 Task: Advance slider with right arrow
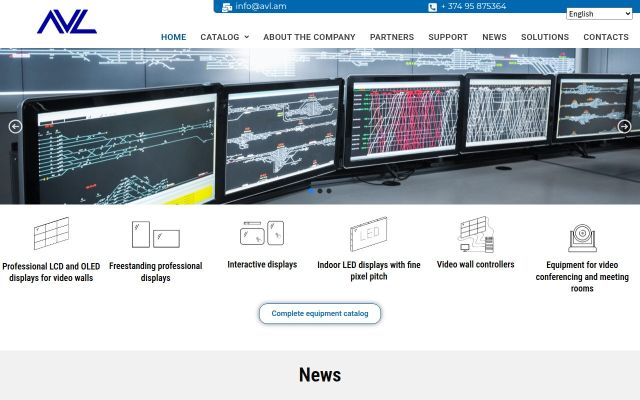point(624,127)
